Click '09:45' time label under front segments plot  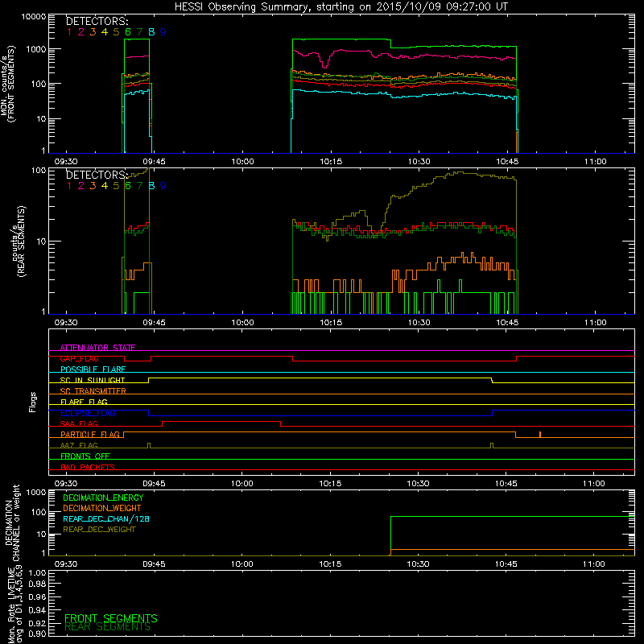[154, 162]
